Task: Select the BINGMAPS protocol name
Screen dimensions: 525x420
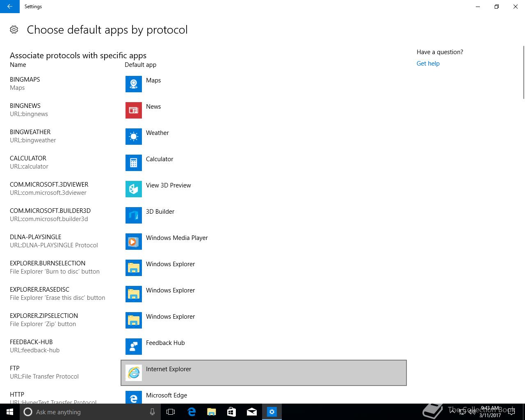Action: 25,80
